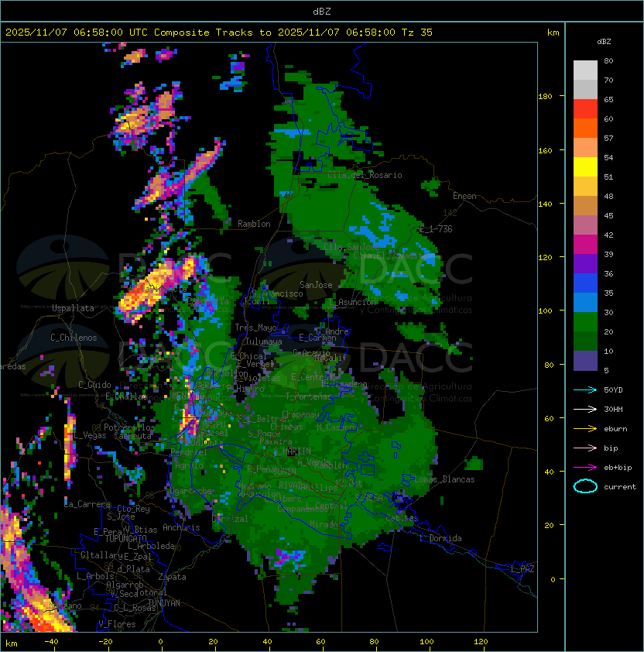Click the red 65 dBZ color swatch
Image resolution: width=644 pixels, height=652 pixels.
(x=585, y=109)
